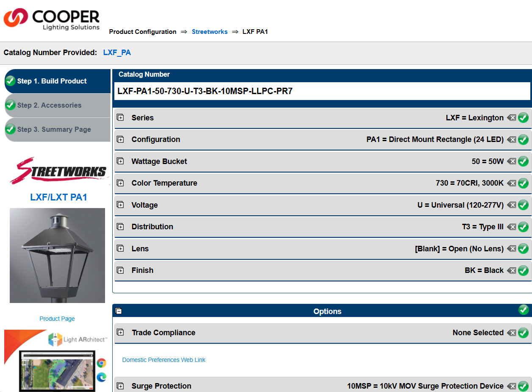Clear the Wattage Bucket selection
Image resolution: width=532 pixels, height=392 pixels.
click(512, 161)
